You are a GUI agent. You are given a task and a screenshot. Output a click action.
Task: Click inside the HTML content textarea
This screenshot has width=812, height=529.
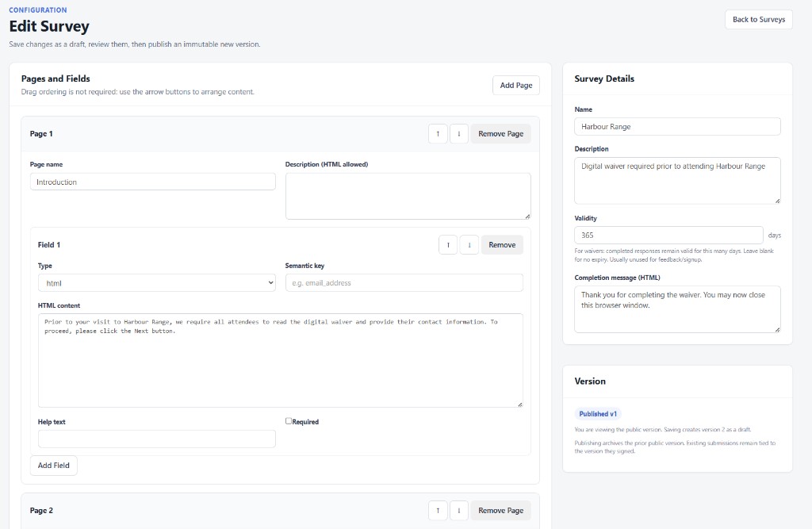pos(280,360)
